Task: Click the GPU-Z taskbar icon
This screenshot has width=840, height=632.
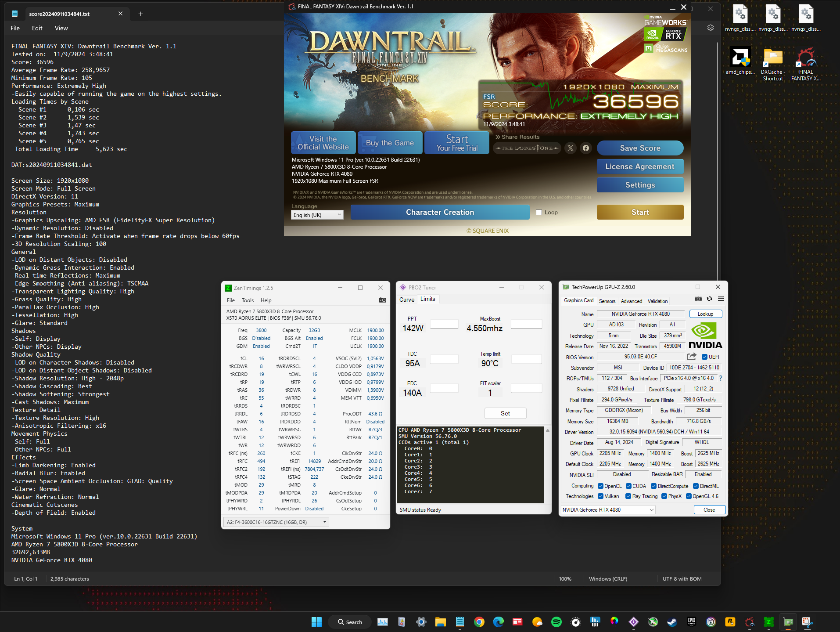Action: (x=788, y=622)
